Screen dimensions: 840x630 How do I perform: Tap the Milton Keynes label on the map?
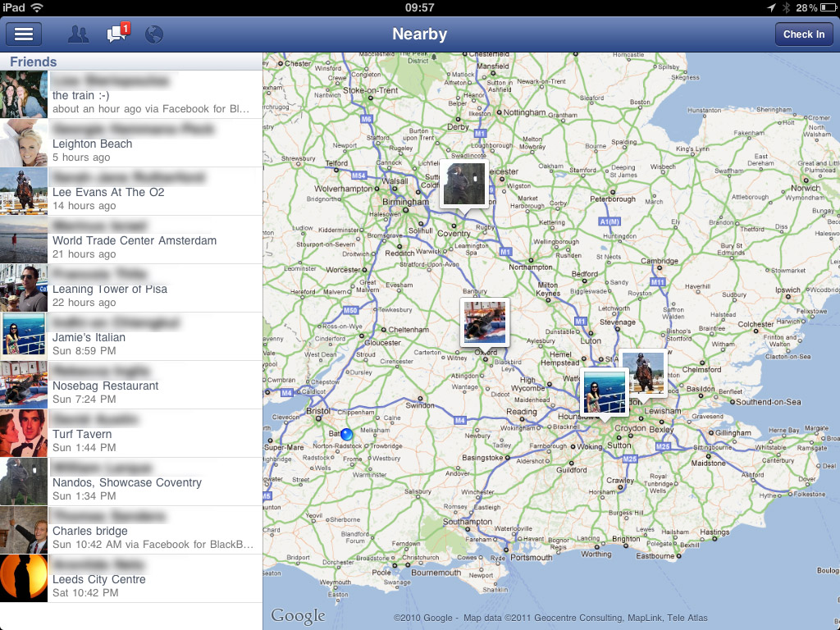[548, 290]
